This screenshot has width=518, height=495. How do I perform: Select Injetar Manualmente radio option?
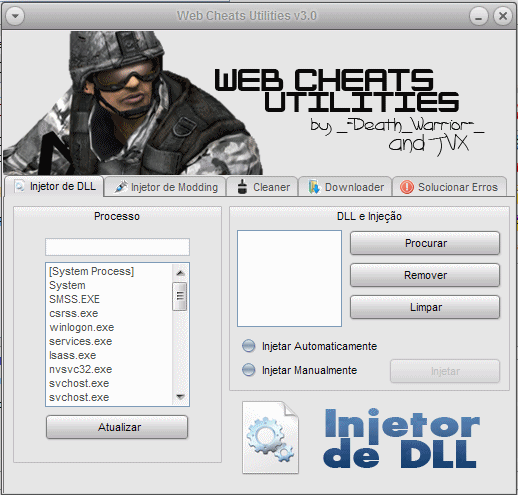pos(300,370)
